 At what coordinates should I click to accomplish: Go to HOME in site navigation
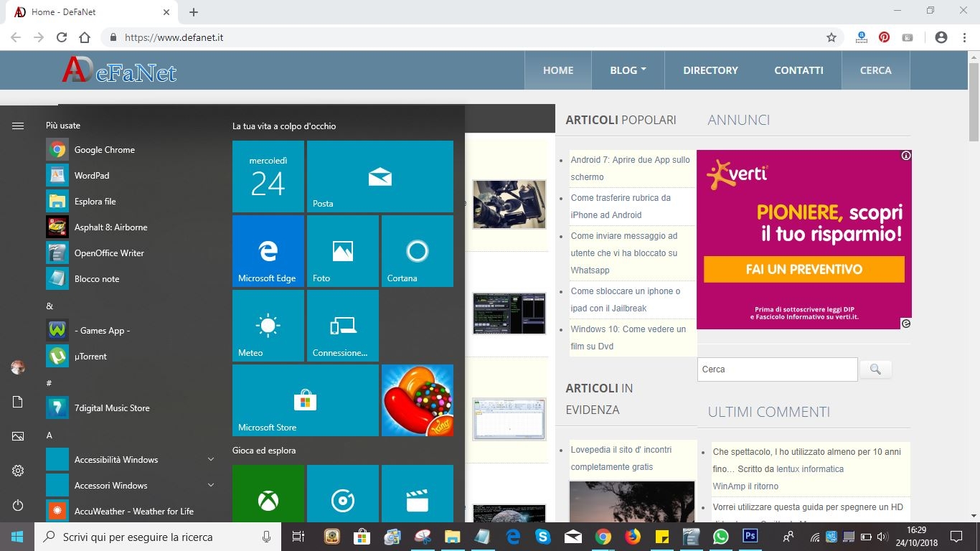558,70
